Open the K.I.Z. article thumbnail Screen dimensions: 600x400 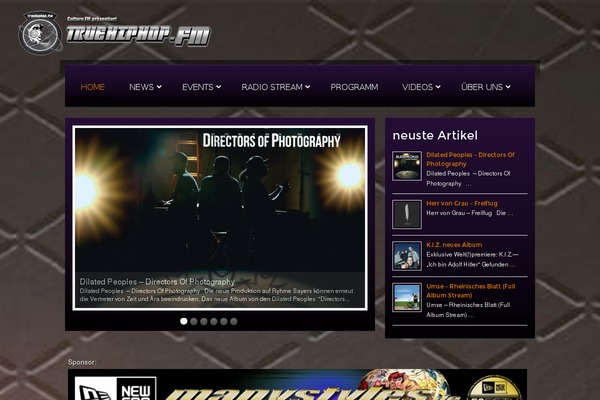(x=407, y=256)
